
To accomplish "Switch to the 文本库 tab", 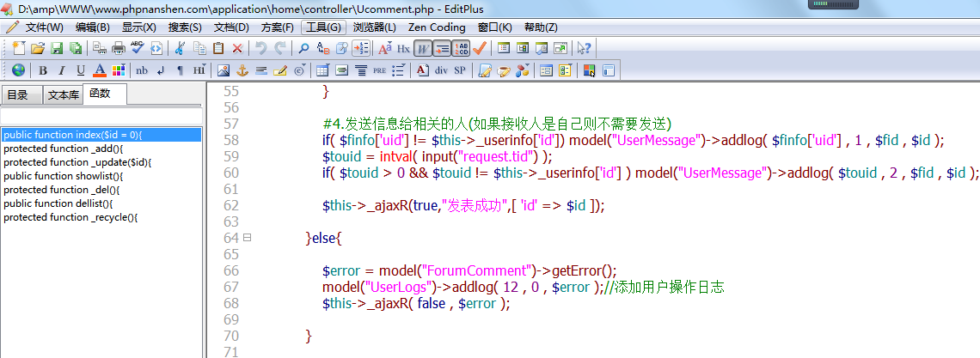I will click(x=64, y=95).
